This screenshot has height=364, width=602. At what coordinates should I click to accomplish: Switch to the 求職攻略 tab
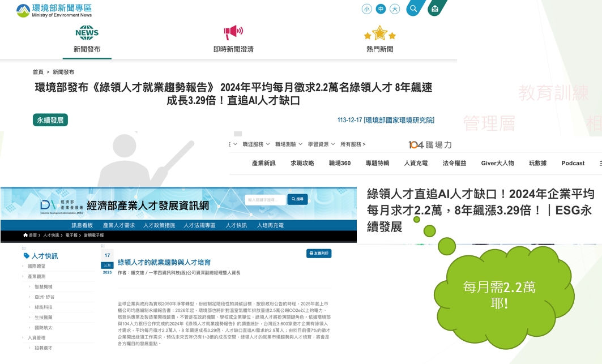pyautogui.click(x=302, y=163)
